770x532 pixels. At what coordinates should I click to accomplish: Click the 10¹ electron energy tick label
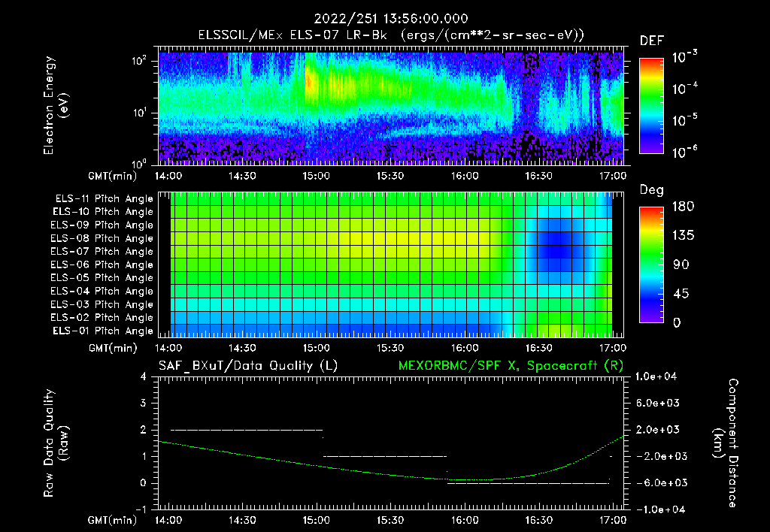[139, 113]
